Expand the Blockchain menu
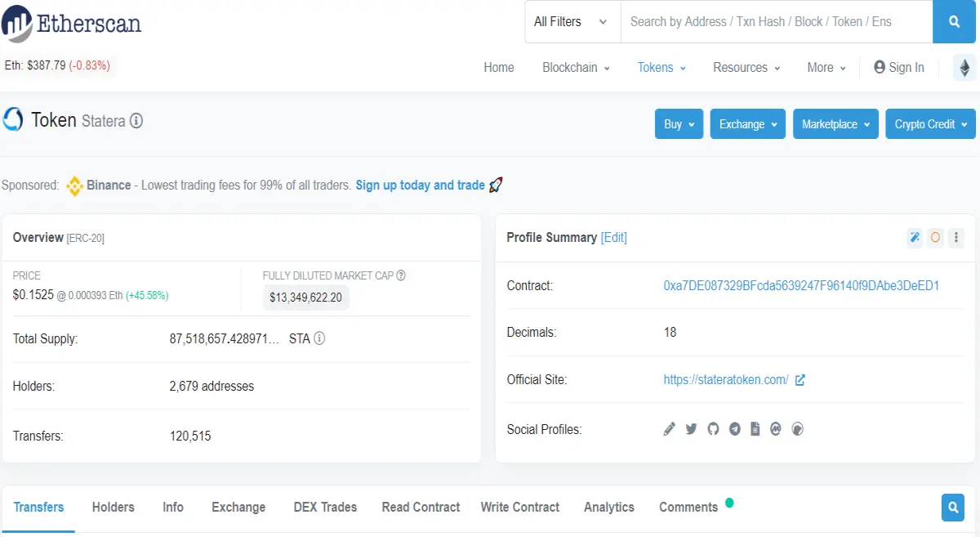The height and width of the screenshot is (537, 980). tap(577, 68)
